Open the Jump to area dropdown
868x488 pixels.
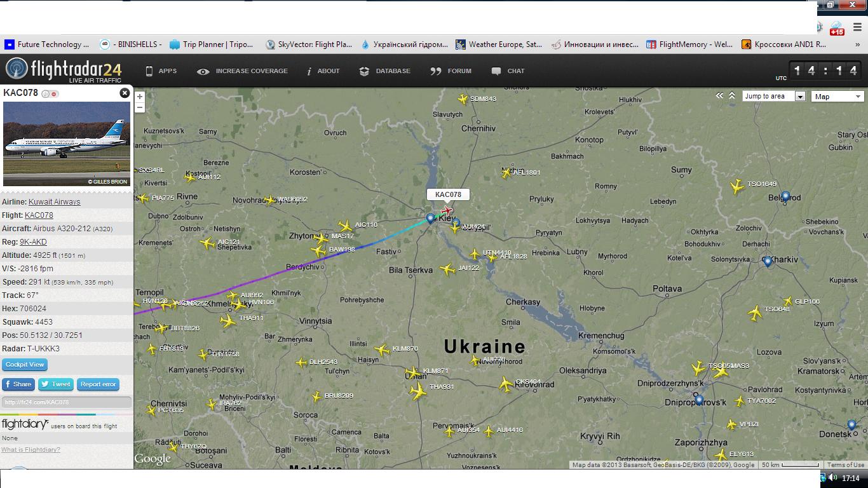[773, 97]
